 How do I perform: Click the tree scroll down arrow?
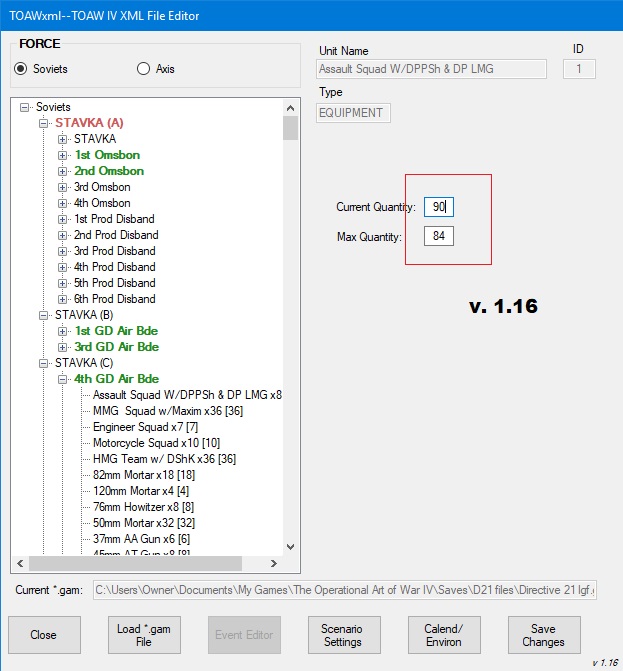point(291,547)
